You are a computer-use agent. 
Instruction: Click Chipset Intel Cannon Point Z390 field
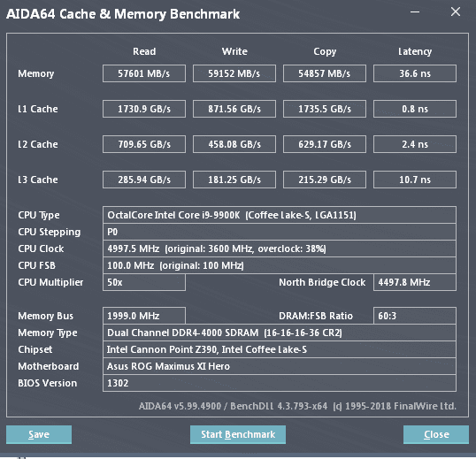tap(280, 349)
